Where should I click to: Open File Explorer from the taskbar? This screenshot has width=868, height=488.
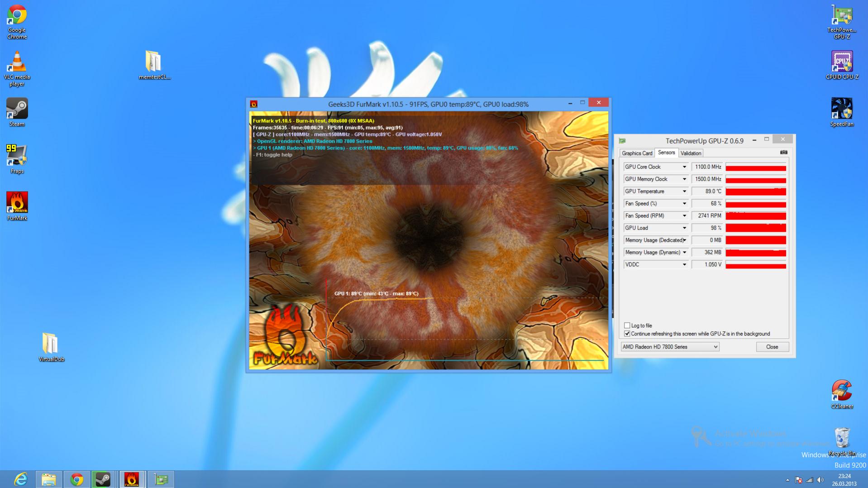pyautogui.click(x=48, y=479)
